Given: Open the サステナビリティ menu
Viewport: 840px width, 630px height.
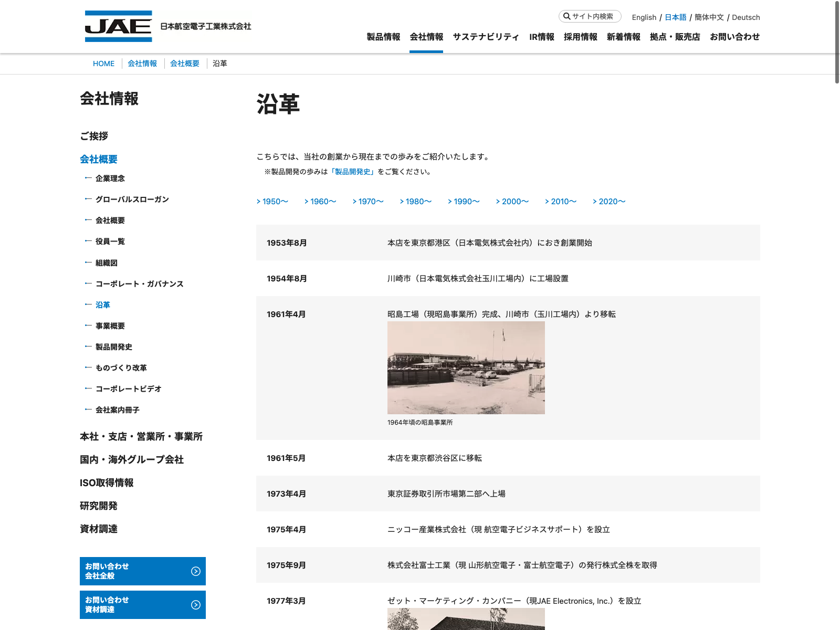Looking at the screenshot, I should (x=486, y=37).
